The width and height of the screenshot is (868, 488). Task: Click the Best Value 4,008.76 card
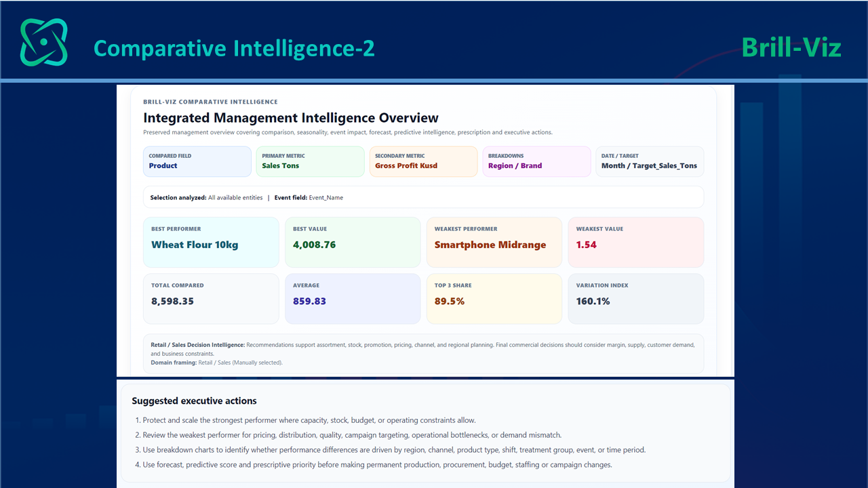tap(353, 242)
